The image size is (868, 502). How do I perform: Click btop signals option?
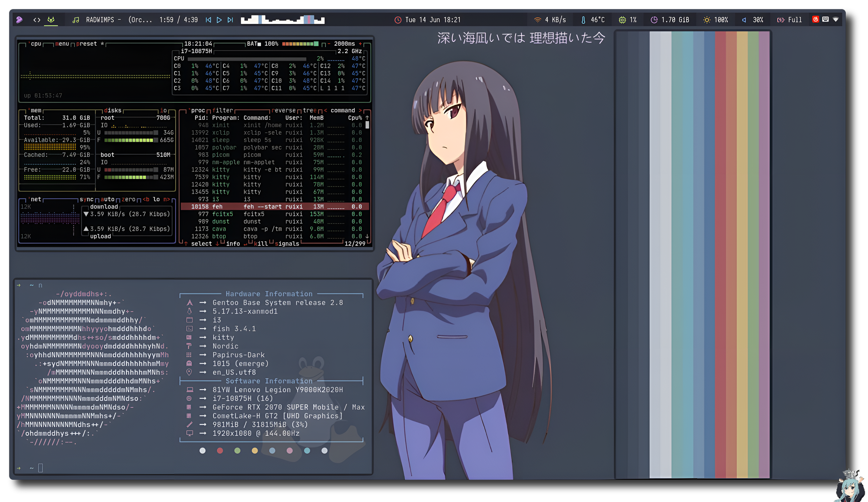coord(287,244)
